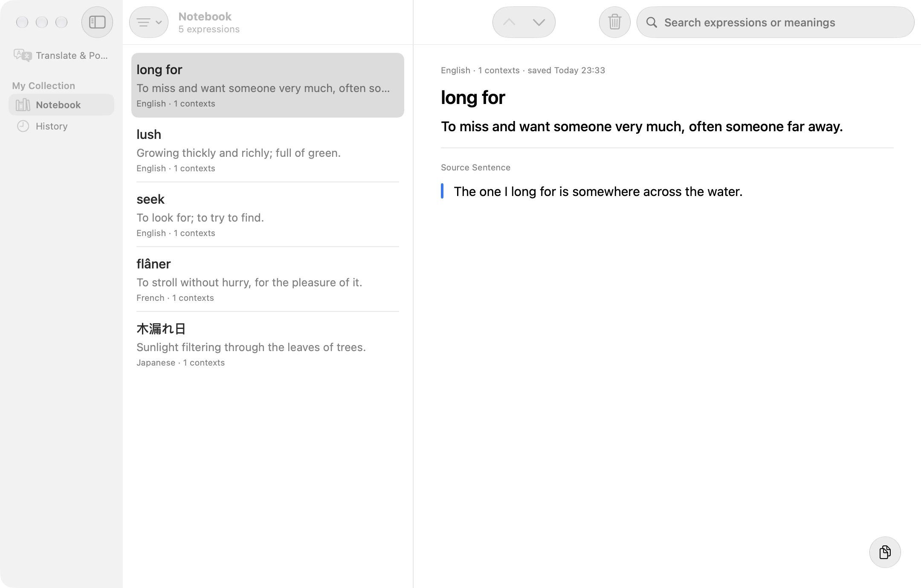Go to next expression with down arrow
Screen dimensions: 921x588
[x=539, y=22]
